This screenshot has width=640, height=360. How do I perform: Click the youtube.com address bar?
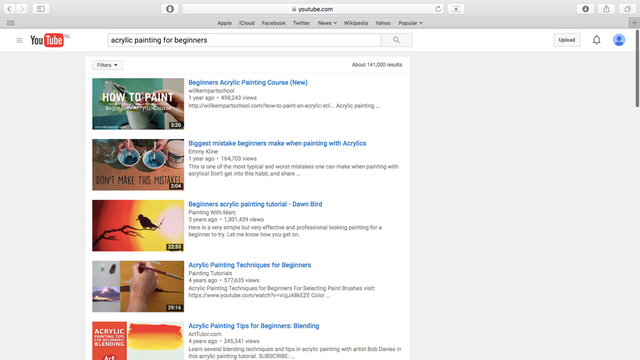[x=313, y=9]
